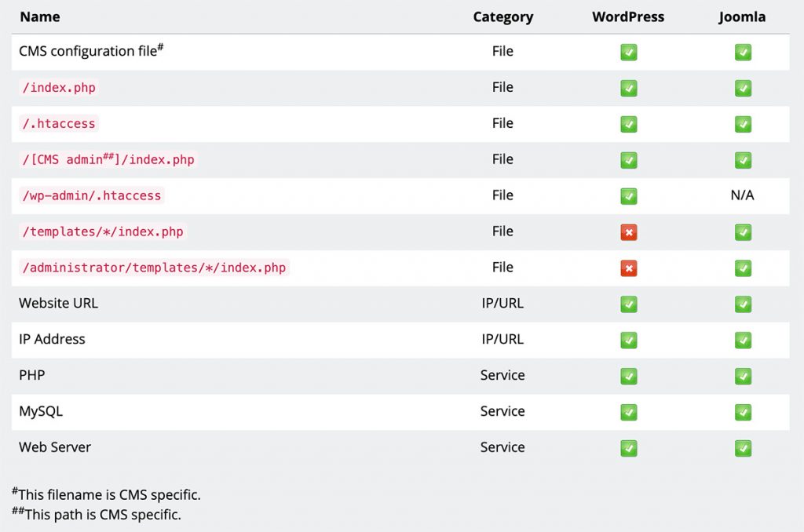
Task: Click Joomla checkmark in MySQL row
Action: point(743,412)
